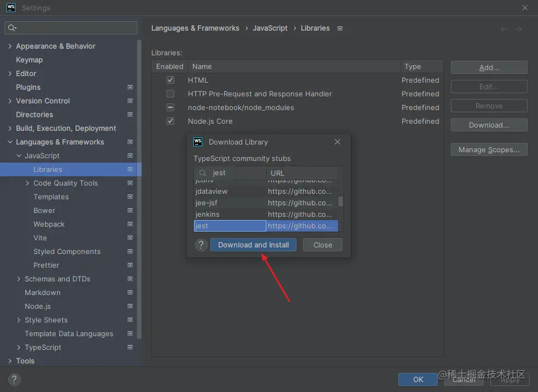The width and height of the screenshot is (538, 392).
Task: Open the Prettier settings page
Action: point(46,265)
